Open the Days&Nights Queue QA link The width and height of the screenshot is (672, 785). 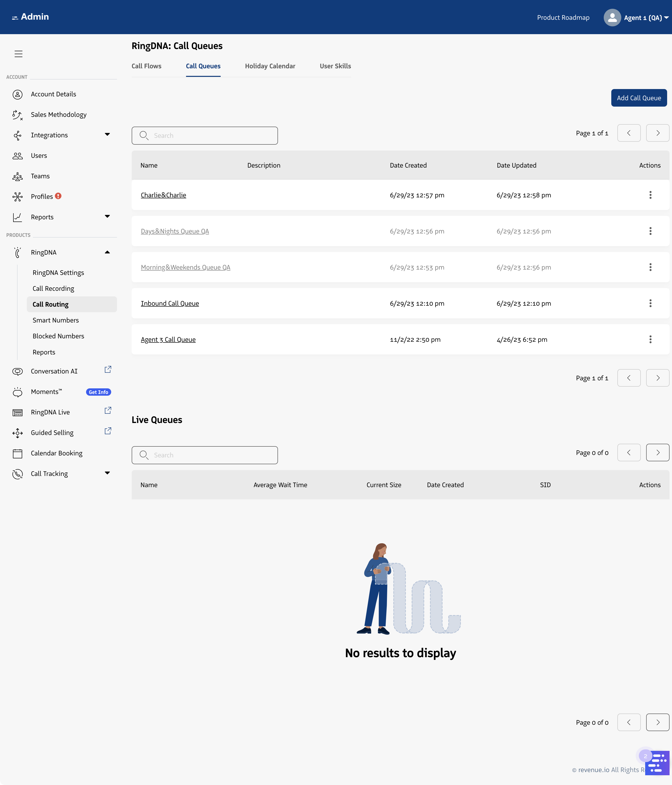click(175, 231)
